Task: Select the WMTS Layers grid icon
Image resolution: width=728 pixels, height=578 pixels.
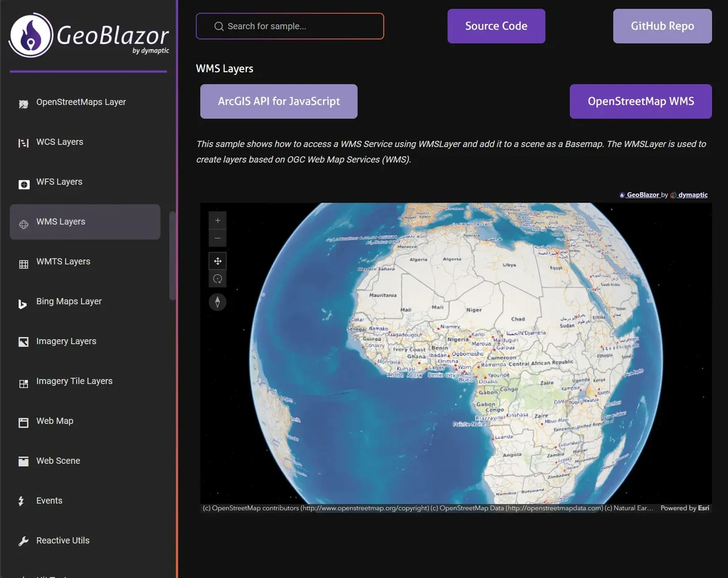Action: click(23, 264)
